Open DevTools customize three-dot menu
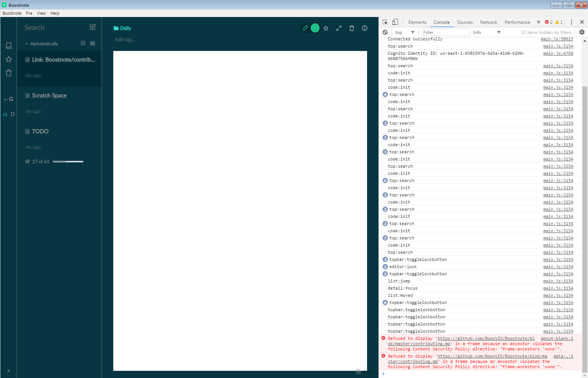This screenshot has width=588, height=378. pyautogui.click(x=571, y=22)
